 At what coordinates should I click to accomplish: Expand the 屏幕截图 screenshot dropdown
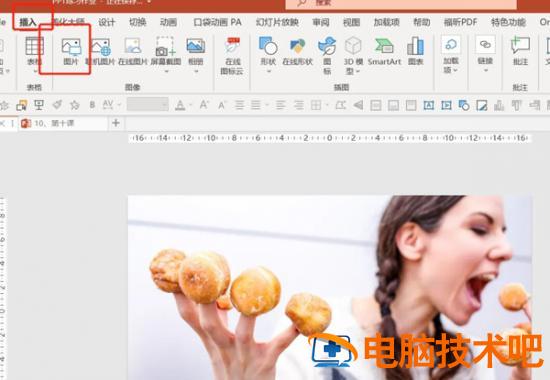pos(166,72)
